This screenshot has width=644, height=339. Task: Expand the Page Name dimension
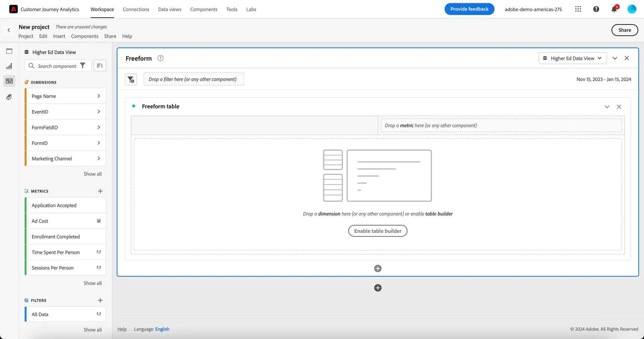99,96
